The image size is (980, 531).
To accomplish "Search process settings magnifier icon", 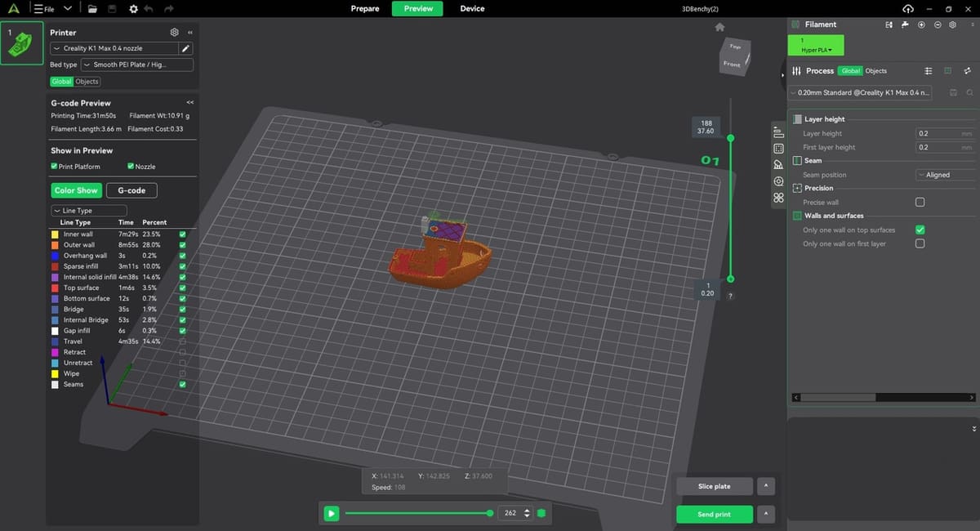I will click(969, 93).
